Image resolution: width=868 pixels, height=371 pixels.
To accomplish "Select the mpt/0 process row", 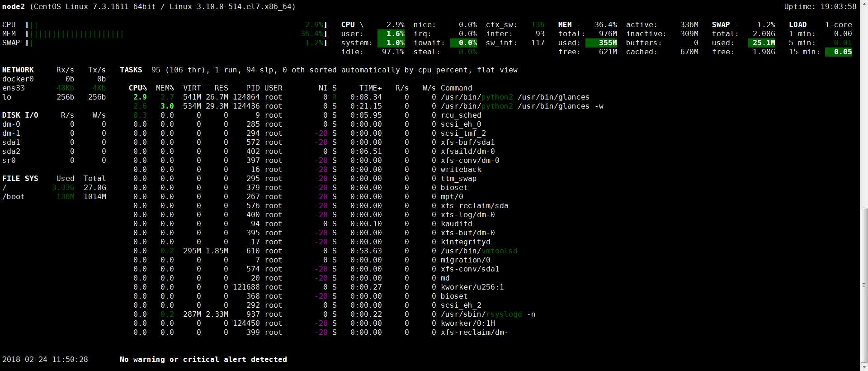I will [x=298, y=197].
